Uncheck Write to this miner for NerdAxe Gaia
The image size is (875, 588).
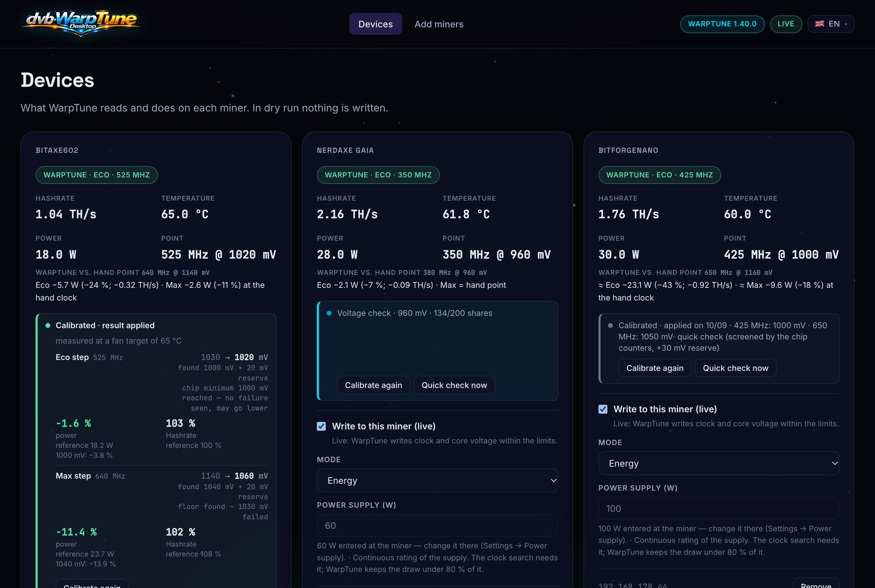[322, 426]
